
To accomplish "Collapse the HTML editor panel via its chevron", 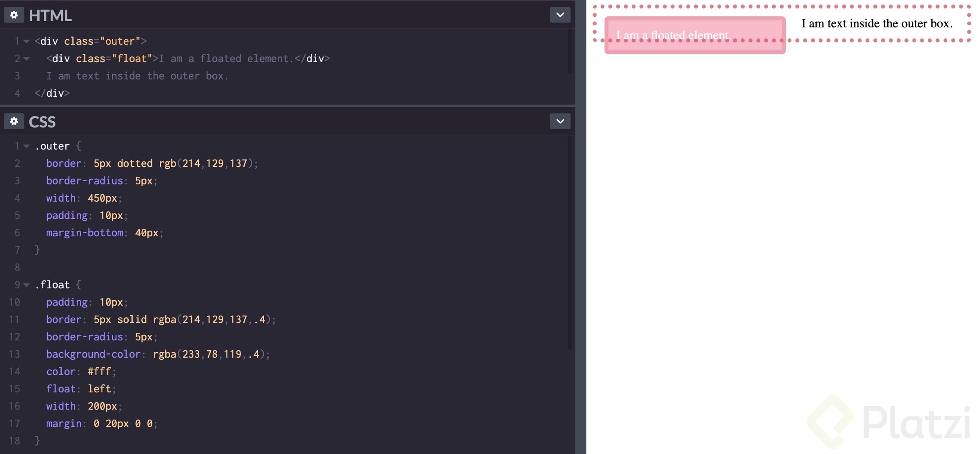I will point(560,14).
